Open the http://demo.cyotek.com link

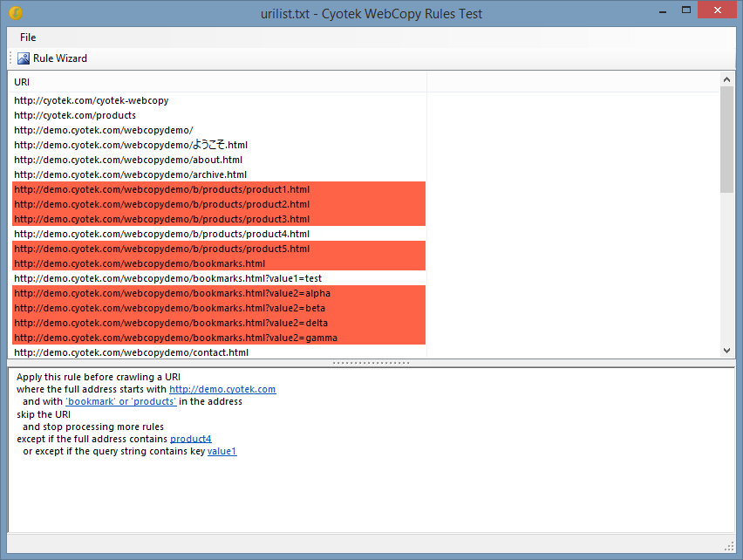coord(222,389)
